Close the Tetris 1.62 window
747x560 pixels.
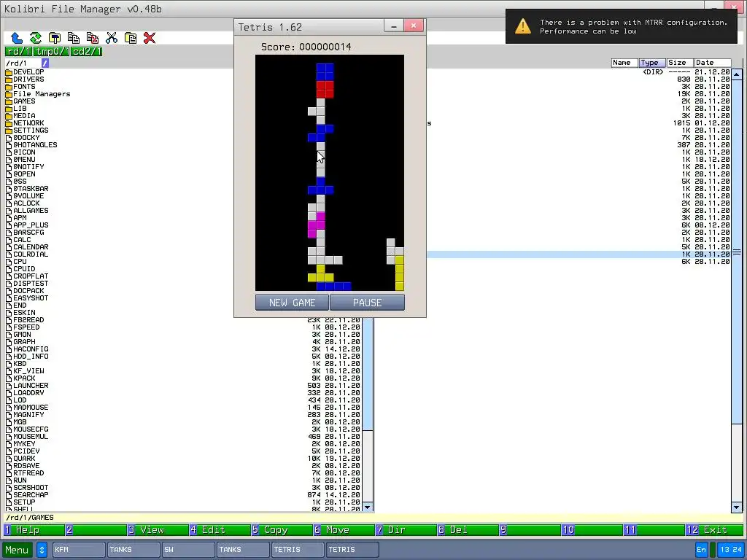pyautogui.click(x=414, y=26)
